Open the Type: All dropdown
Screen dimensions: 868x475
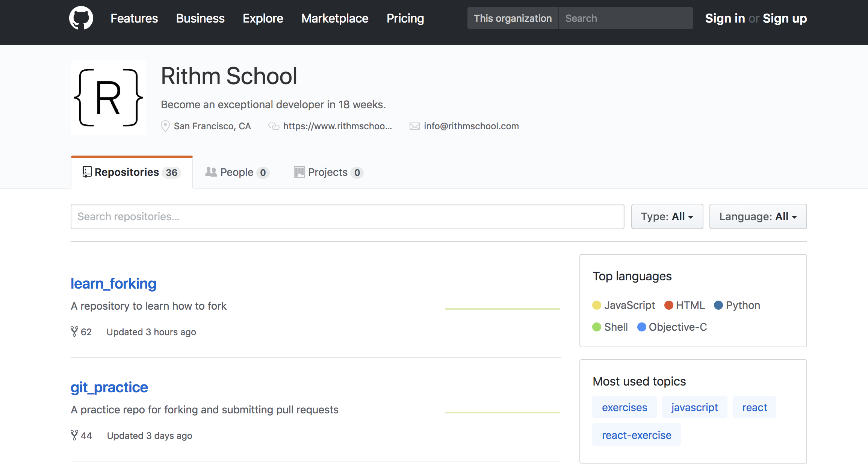click(x=667, y=216)
